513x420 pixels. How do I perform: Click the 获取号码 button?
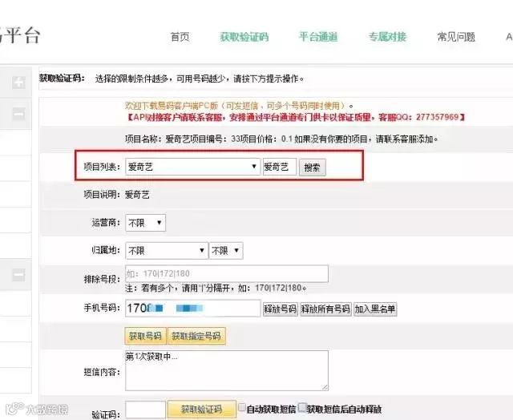coord(146,336)
